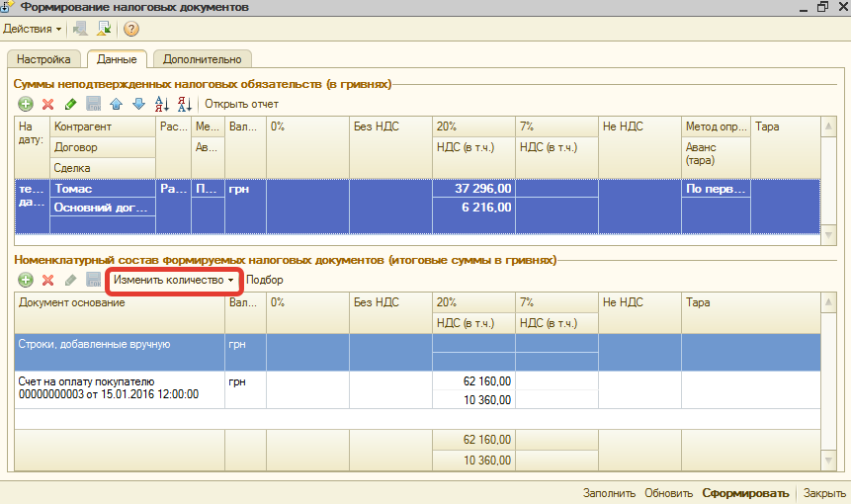Move row down with blue down arrow
Screen dimensions: 851x504
[138, 104]
